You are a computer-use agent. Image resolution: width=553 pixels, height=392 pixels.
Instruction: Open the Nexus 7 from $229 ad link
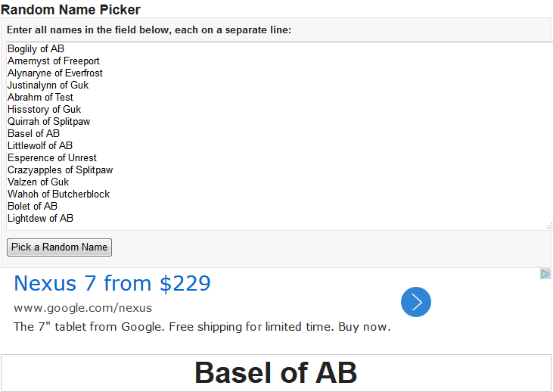pyautogui.click(x=112, y=284)
